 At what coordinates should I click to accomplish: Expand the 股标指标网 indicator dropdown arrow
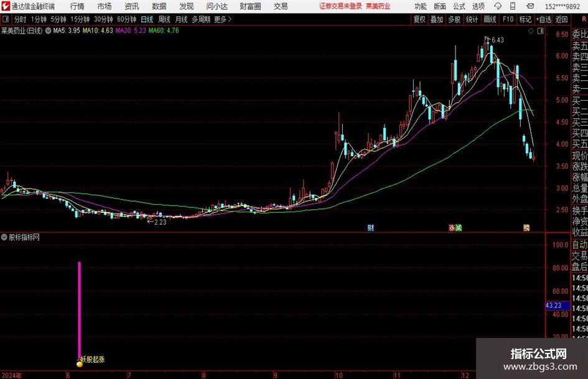pyautogui.click(x=4, y=237)
